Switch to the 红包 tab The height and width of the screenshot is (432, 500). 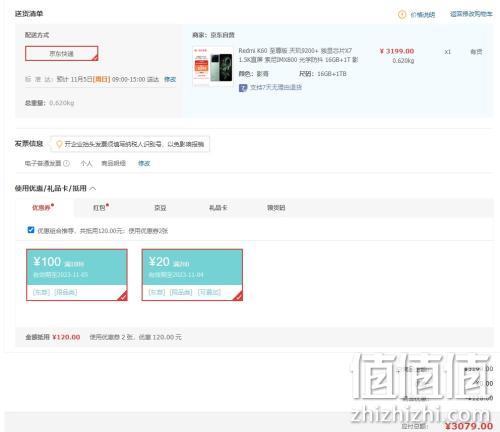tap(100, 208)
